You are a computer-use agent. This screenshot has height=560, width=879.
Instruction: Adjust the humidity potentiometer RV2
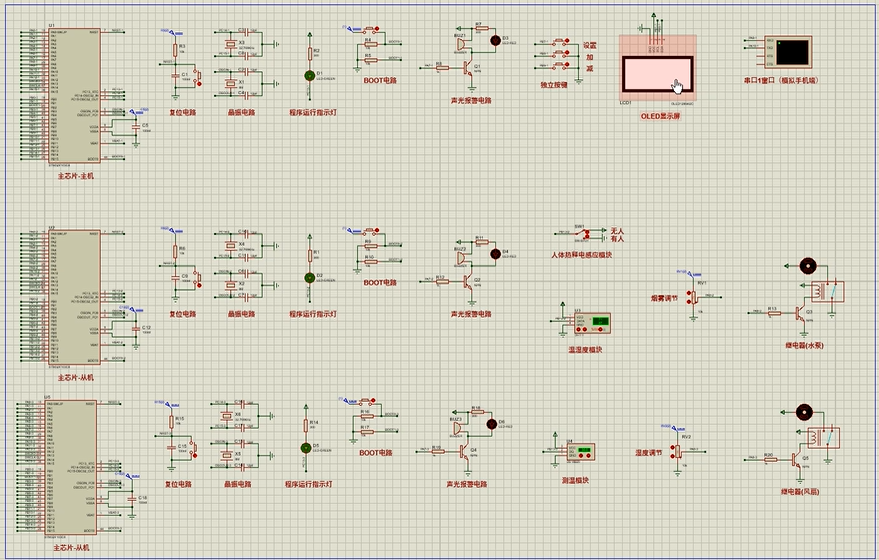tap(675, 452)
